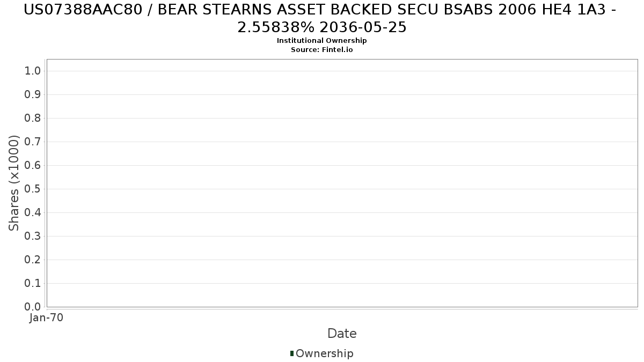Click the center of the empty plot area

342,183
